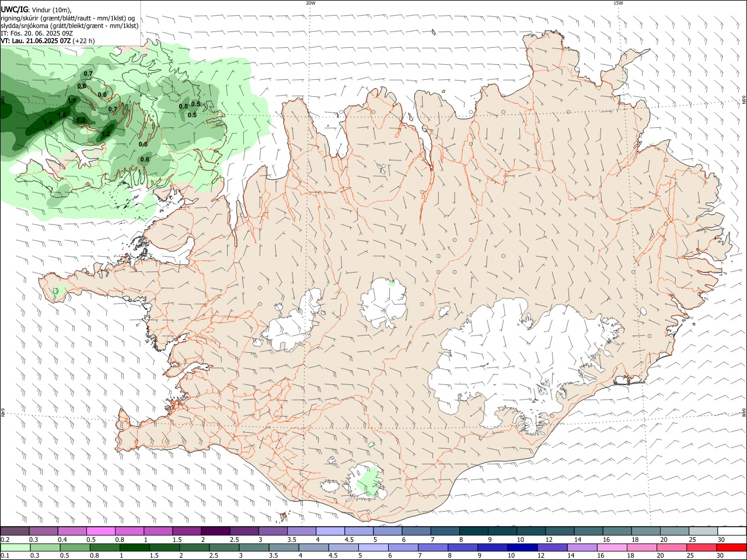Click the 'slydda/snjókoma' description line
Image resolution: width=747 pixels, height=560 pixels.
(69, 25)
